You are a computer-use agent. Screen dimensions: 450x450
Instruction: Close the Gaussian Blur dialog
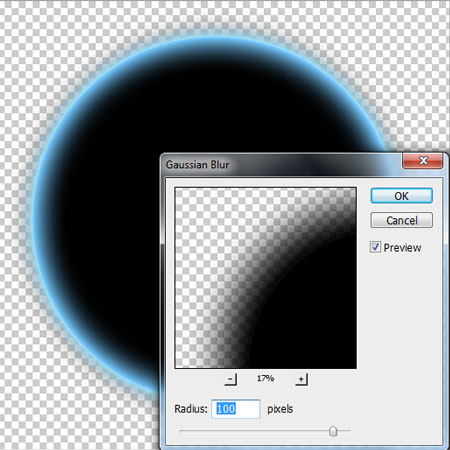point(423,161)
